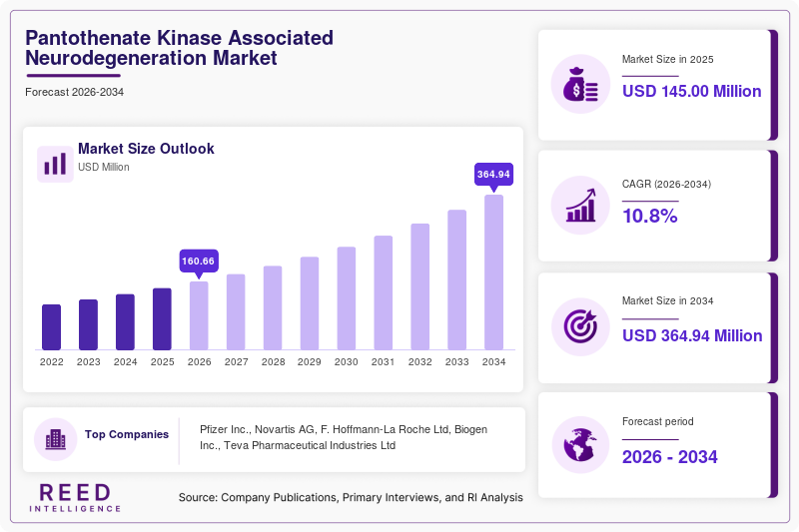Select the 2025 bar in chart

pyautogui.click(x=162, y=319)
